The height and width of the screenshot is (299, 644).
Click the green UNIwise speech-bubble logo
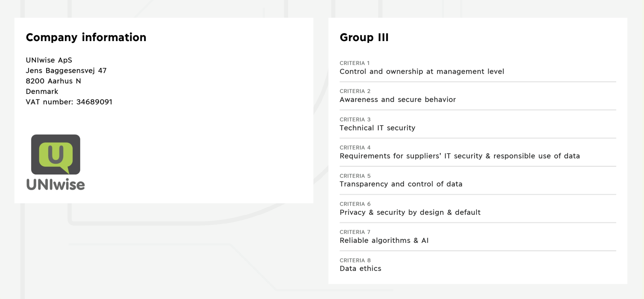coord(56,154)
